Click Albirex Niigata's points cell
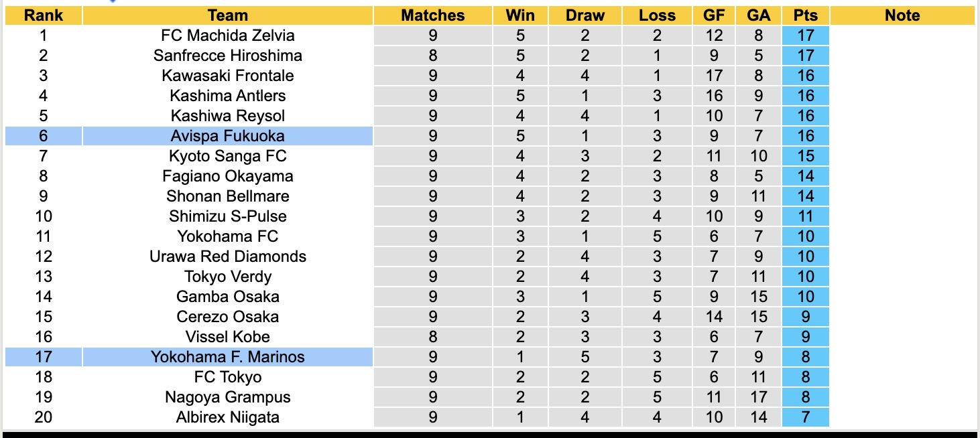The width and height of the screenshot is (980, 438). 805,417
